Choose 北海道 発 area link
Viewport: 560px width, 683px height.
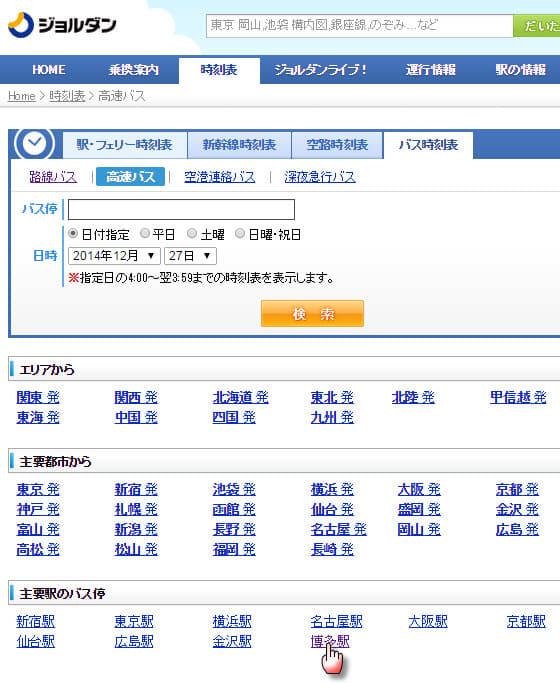pyautogui.click(x=240, y=397)
